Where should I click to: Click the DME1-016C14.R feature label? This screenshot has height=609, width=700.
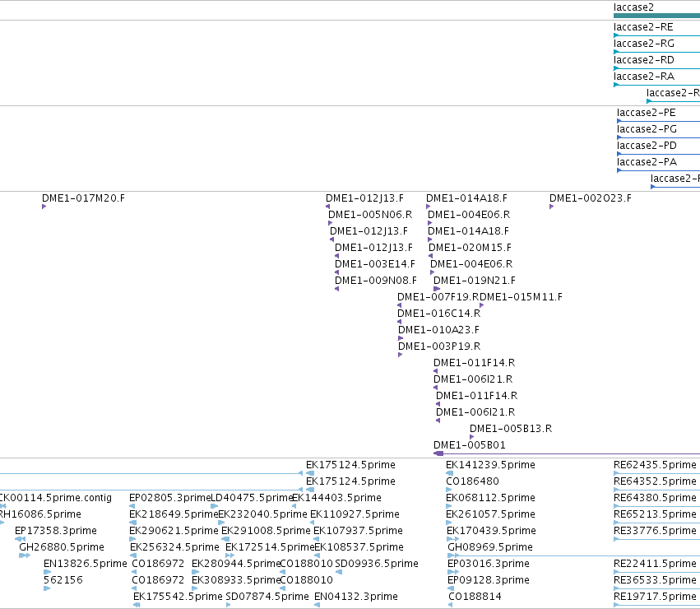click(x=439, y=314)
